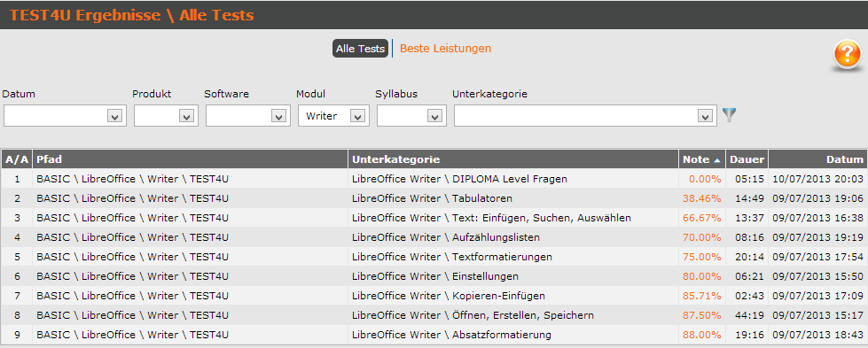The image size is (868, 348).
Task: Click the 02:43 duration cell
Action: click(747, 296)
